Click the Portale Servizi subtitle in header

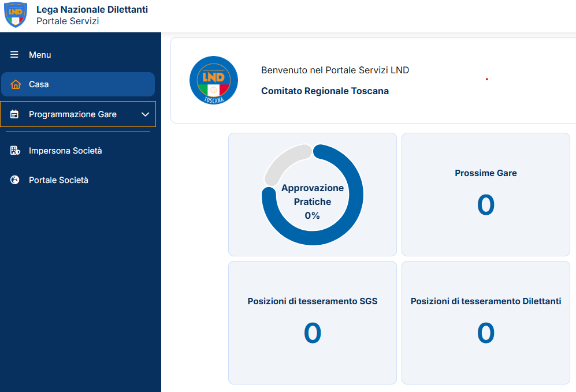[x=68, y=21]
